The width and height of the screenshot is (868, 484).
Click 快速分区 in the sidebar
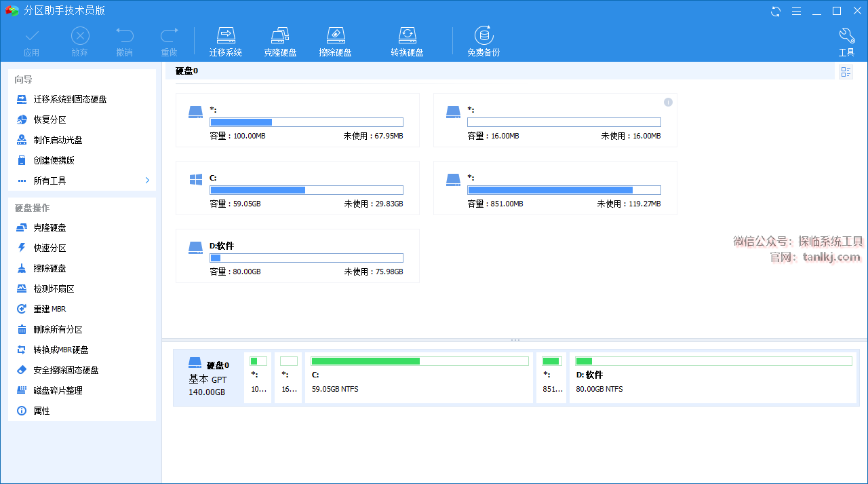tap(50, 248)
